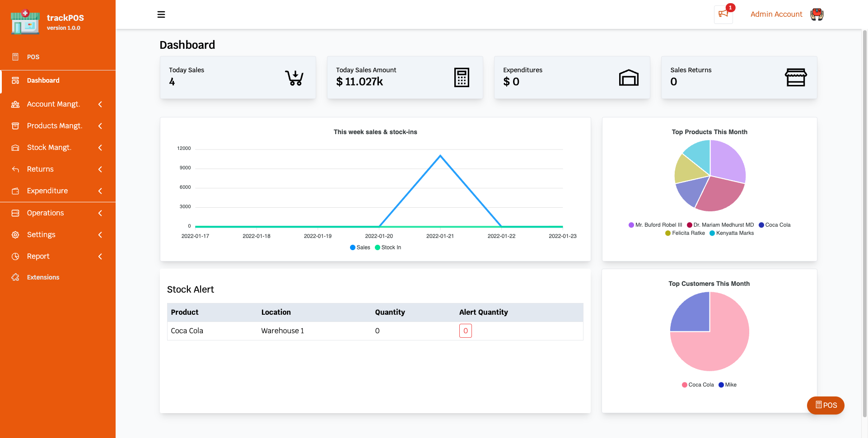
Task: Click the Alert Quantity value for Coca Cola
Action: tap(465, 331)
